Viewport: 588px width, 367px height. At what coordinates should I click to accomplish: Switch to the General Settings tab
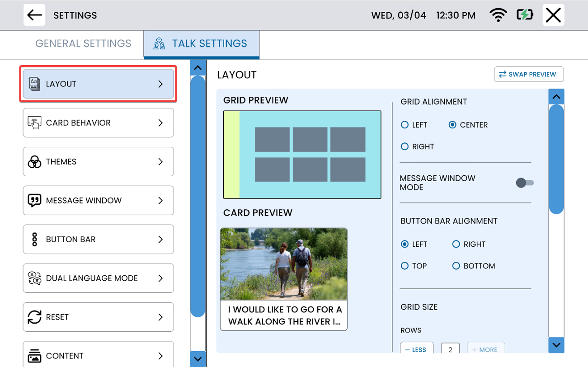[83, 44]
